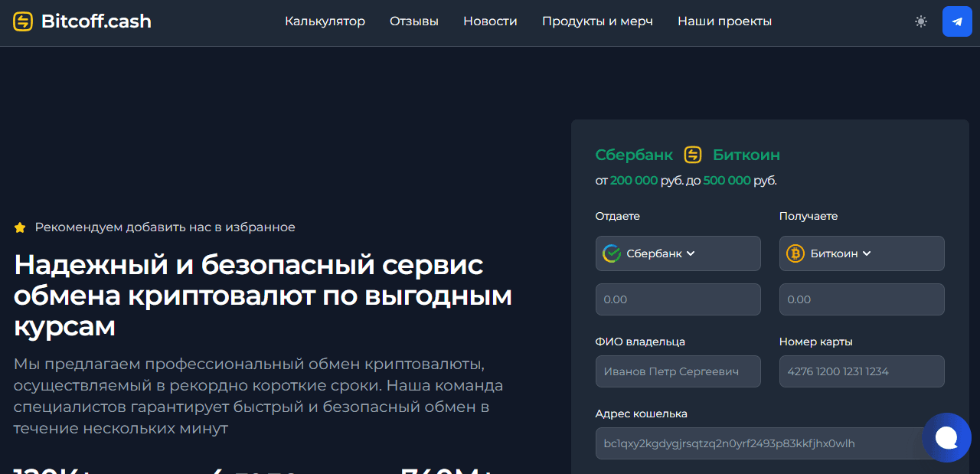
Task: Open the Отзывы page link
Action: (413, 21)
